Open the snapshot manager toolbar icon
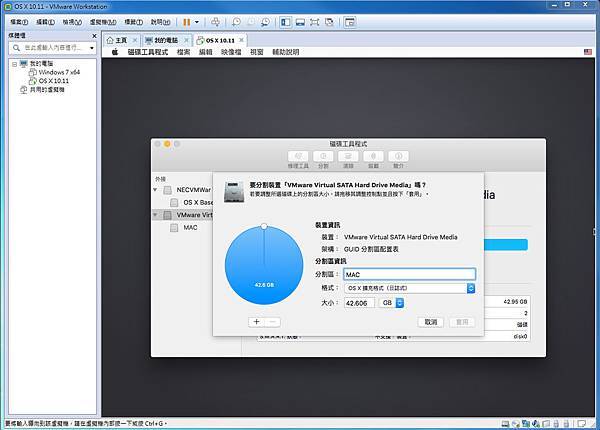 pyautogui.click(x=265, y=22)
